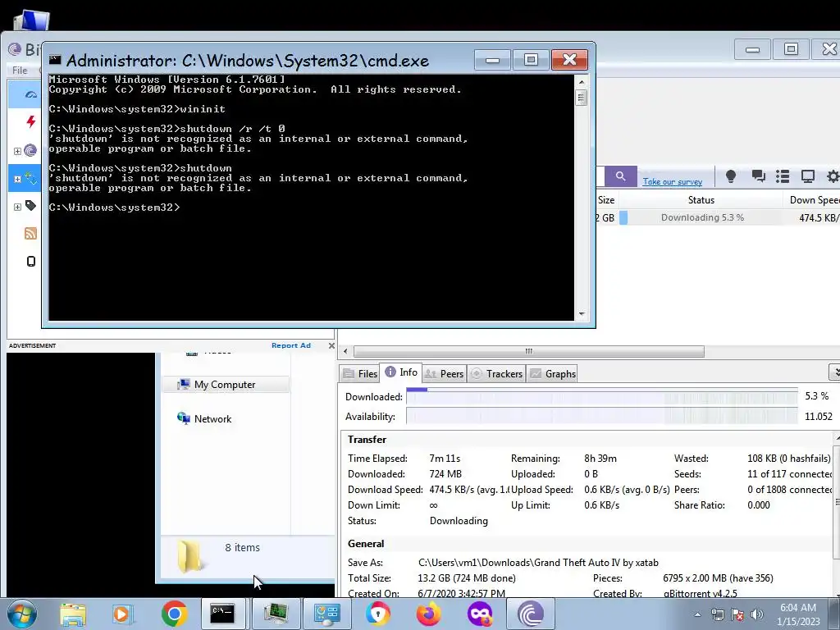Viewport: 840px width, 630px height.
Task: Launch Windows Media Player from taskbar
Action: tap(122, 614)
